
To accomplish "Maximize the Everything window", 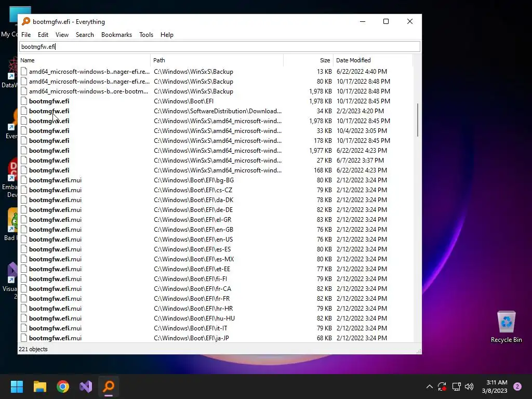I will pos(386,21).
